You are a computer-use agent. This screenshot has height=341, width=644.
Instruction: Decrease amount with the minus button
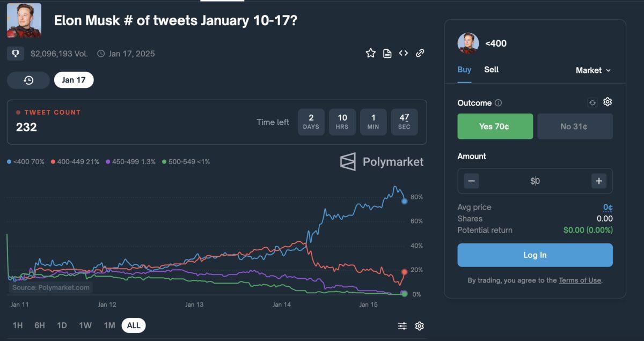pyautogui.click(x=471, y=181)
